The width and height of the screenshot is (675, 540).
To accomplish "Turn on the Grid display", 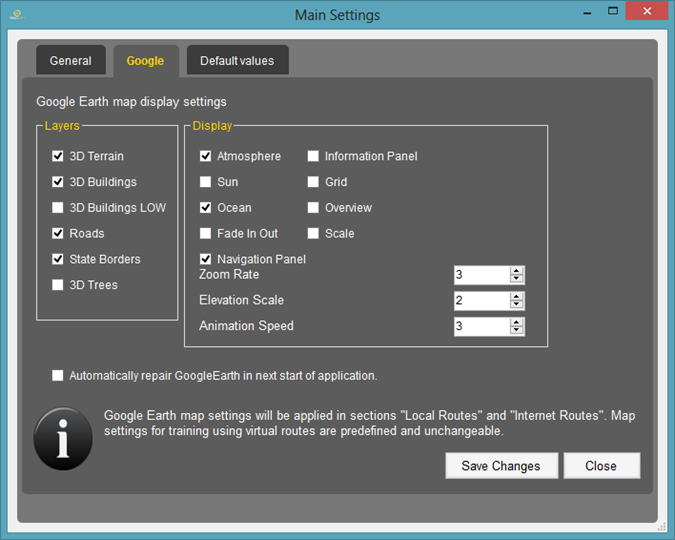I will click(313, 182).
